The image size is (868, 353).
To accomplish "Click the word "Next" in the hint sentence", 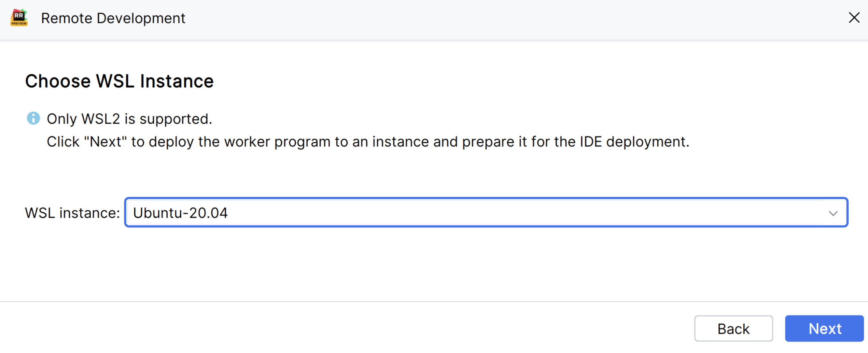I will (106, 142).
